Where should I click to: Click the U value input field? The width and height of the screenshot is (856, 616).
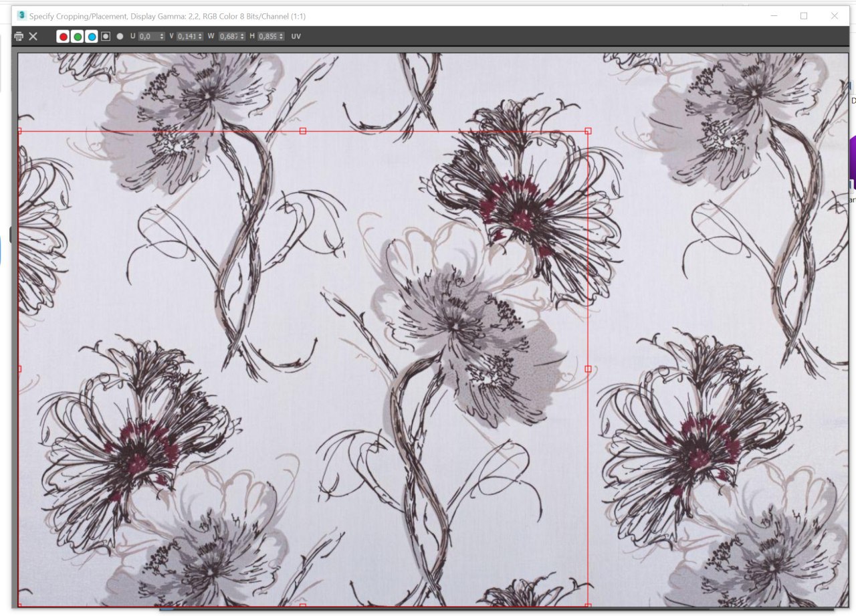point(148,37)
